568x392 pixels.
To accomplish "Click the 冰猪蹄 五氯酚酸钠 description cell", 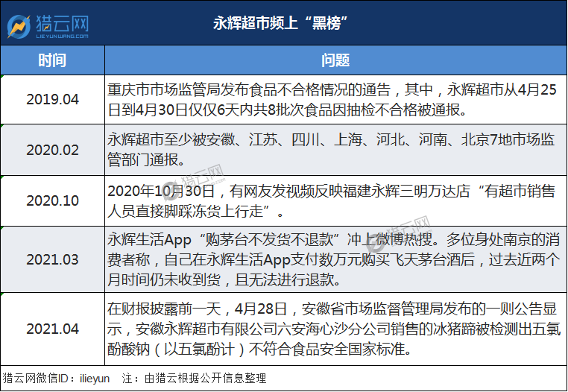I will 335,329.
